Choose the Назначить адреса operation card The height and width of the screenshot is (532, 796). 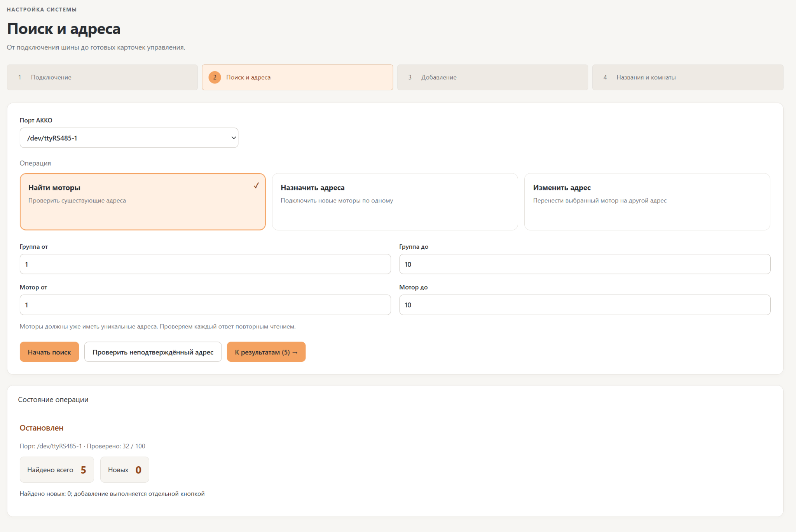point(395,202)
